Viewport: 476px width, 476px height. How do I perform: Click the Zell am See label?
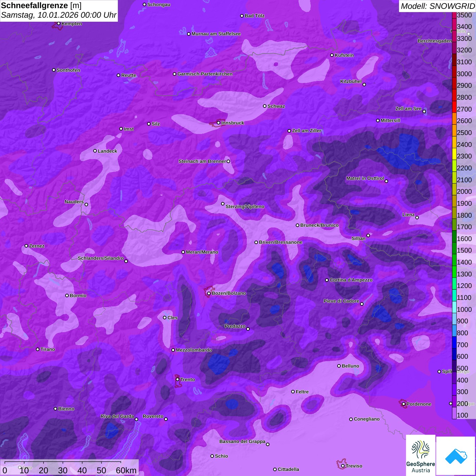[408, 108]
